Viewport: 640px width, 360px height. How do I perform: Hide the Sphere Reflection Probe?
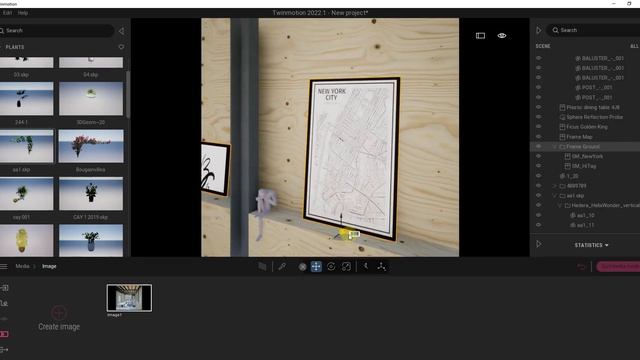click(538, 117)
